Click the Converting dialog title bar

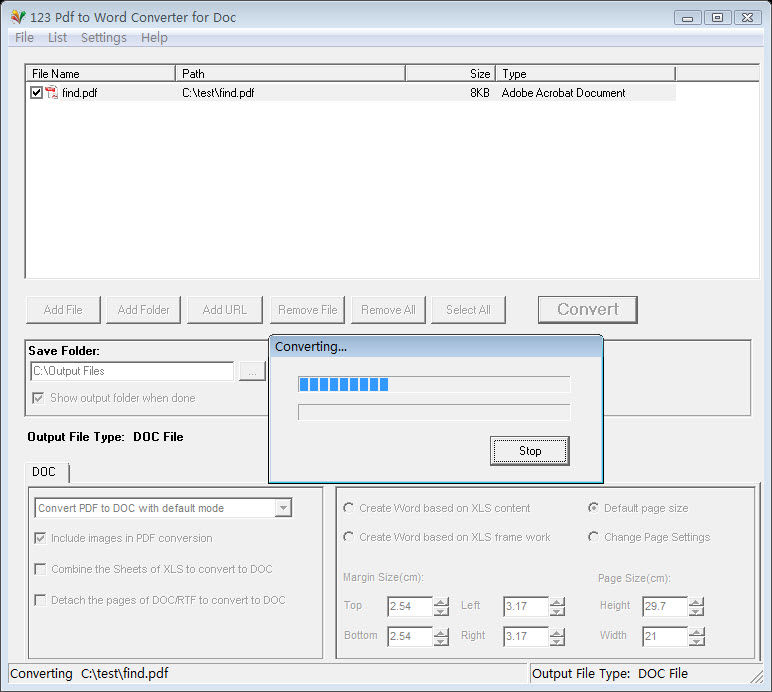(x=436, y=346)
